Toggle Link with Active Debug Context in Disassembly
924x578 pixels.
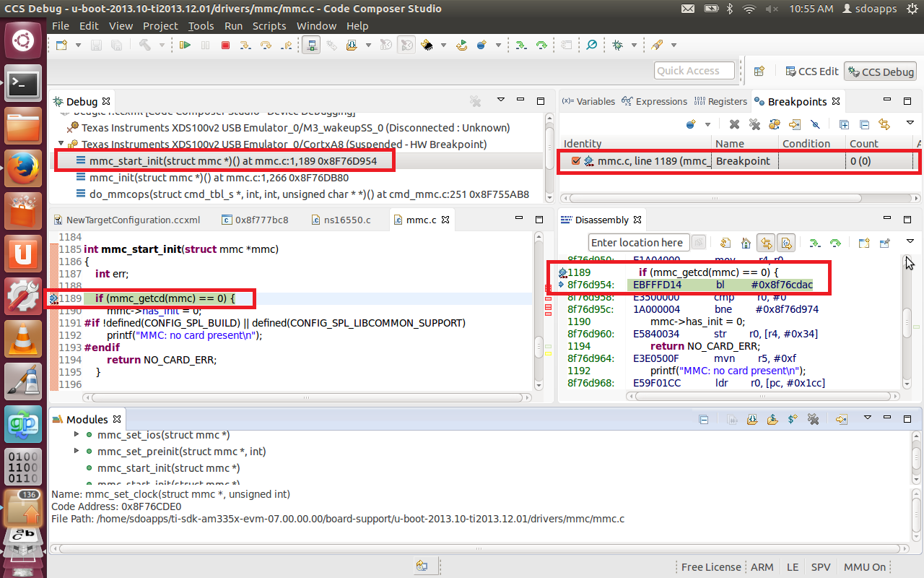coord(766,243)
